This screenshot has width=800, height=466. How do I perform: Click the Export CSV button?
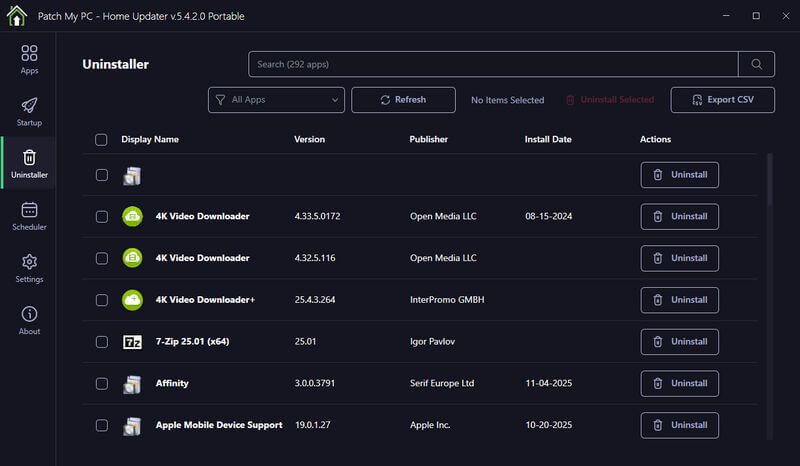(722, 100)
